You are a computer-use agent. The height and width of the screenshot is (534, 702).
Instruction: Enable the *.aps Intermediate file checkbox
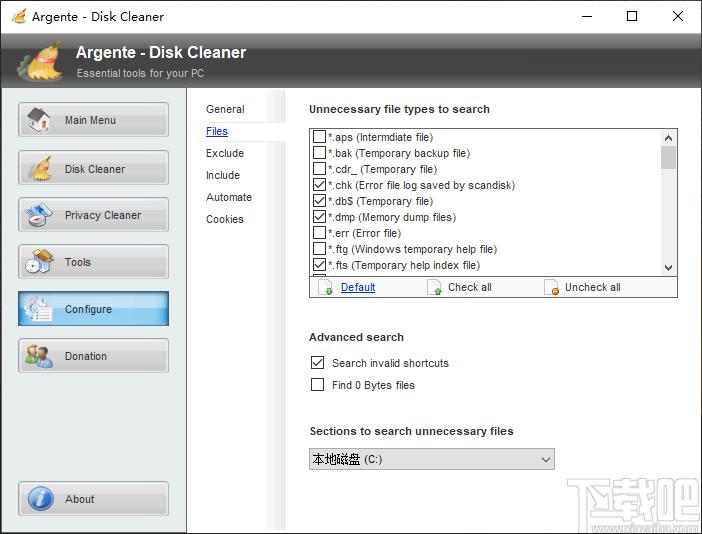pos(319,137)
